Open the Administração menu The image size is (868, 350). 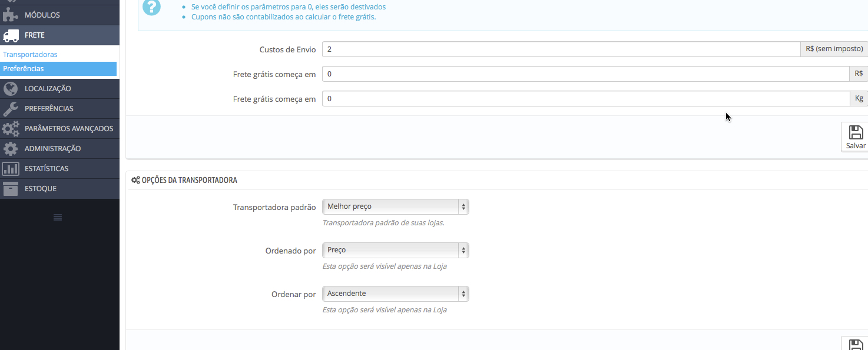pyautogui.click(x=59, y=149)
